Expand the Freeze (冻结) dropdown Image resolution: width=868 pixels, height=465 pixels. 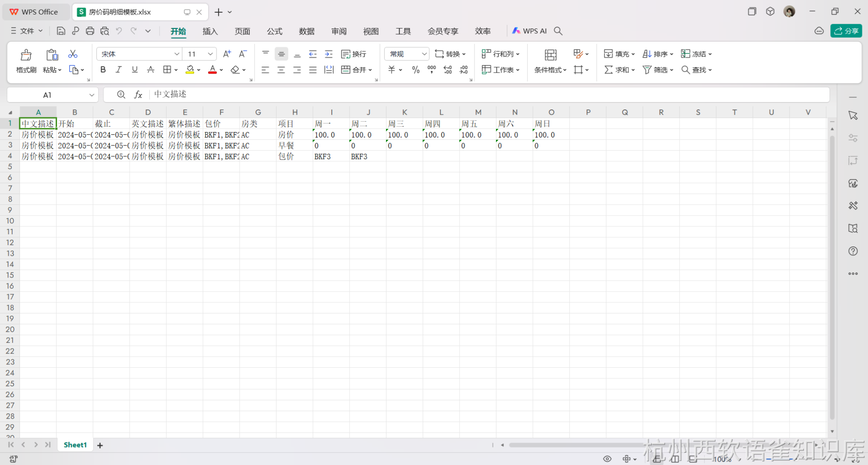pyautogui.click(x=710, y=54)
